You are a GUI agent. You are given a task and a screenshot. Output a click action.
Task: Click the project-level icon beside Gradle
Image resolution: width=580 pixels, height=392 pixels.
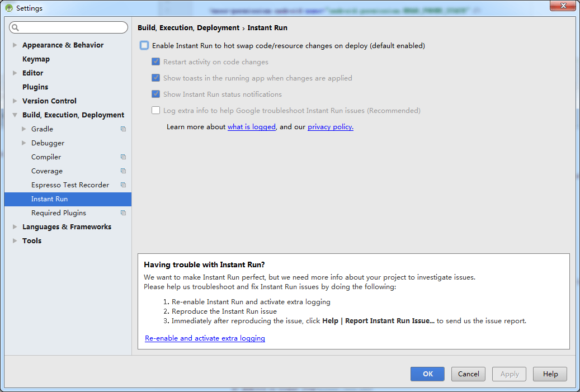coord(123,129)
